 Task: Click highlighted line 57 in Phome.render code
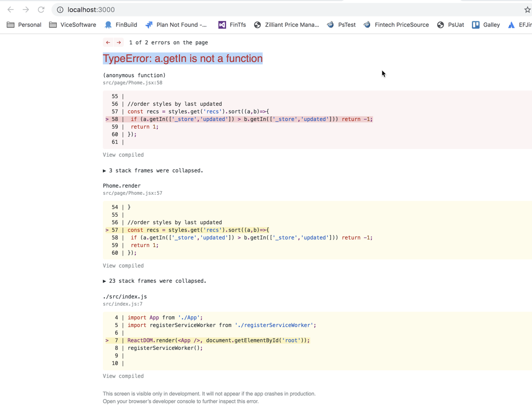[187, 230]
